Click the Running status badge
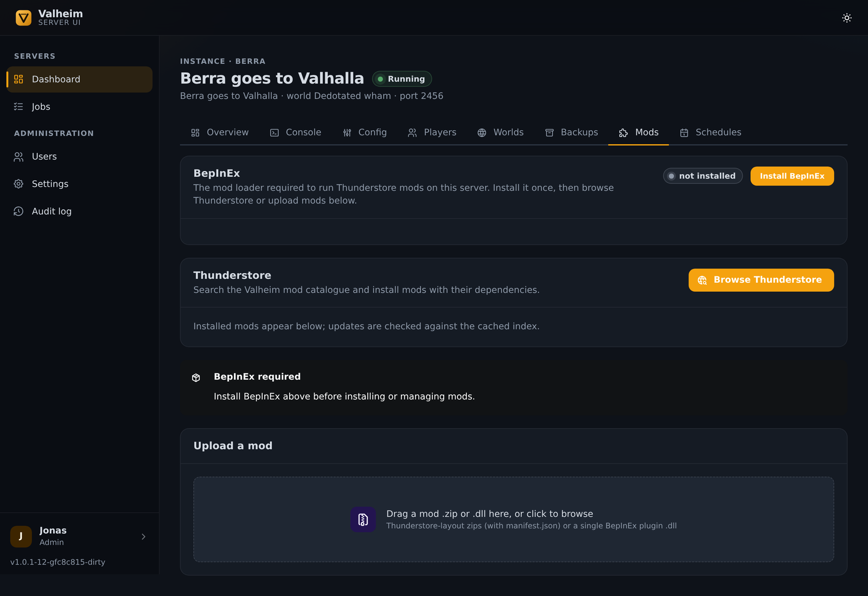This screenshot has height=596, width=868. (x=402, y=79)
